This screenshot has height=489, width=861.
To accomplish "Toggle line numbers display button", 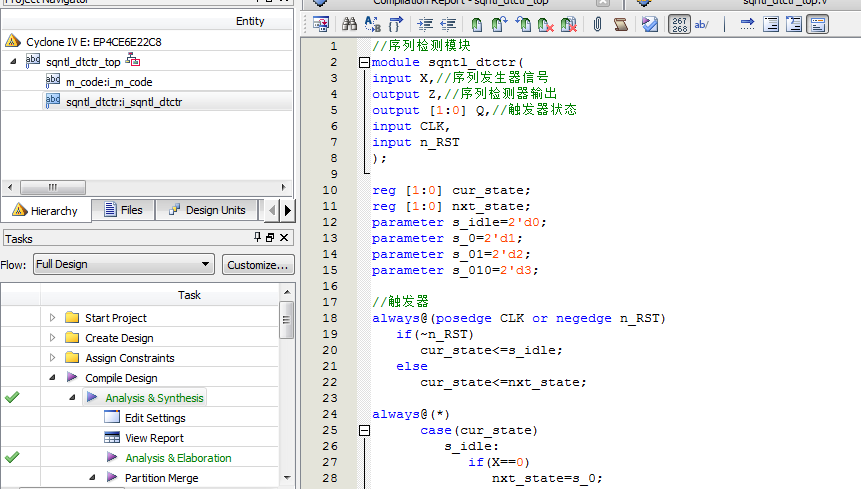I will coord(679,24).
